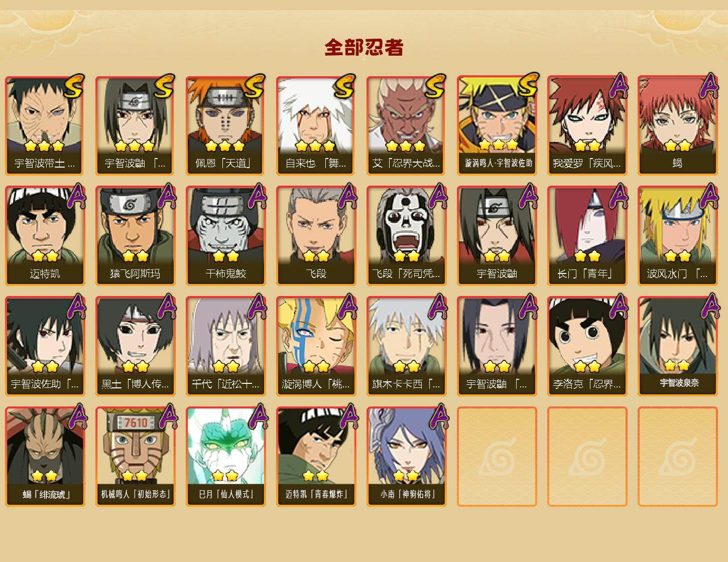Image resolution: width=728 pixels, height=562 pixels.
Task: Pick the 长门「青年」 card
Action: [x=587, y=236]
